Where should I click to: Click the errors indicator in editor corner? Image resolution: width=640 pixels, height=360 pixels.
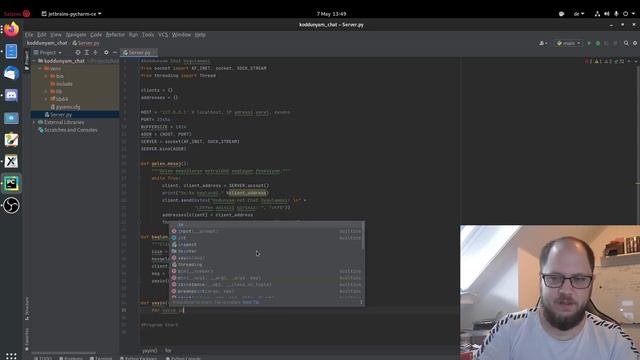588,61
